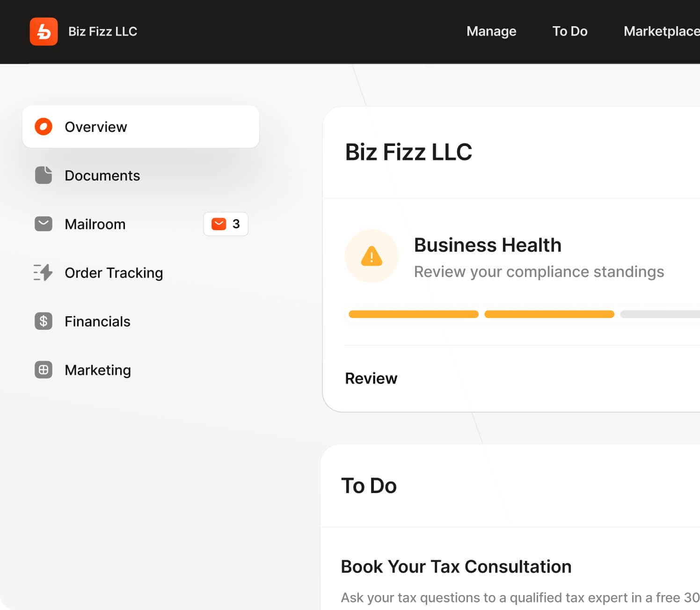This screenshot has width=700, height=610.
Task: Click the orange Biz Fizz logo icon
Action: pos(44,31)
